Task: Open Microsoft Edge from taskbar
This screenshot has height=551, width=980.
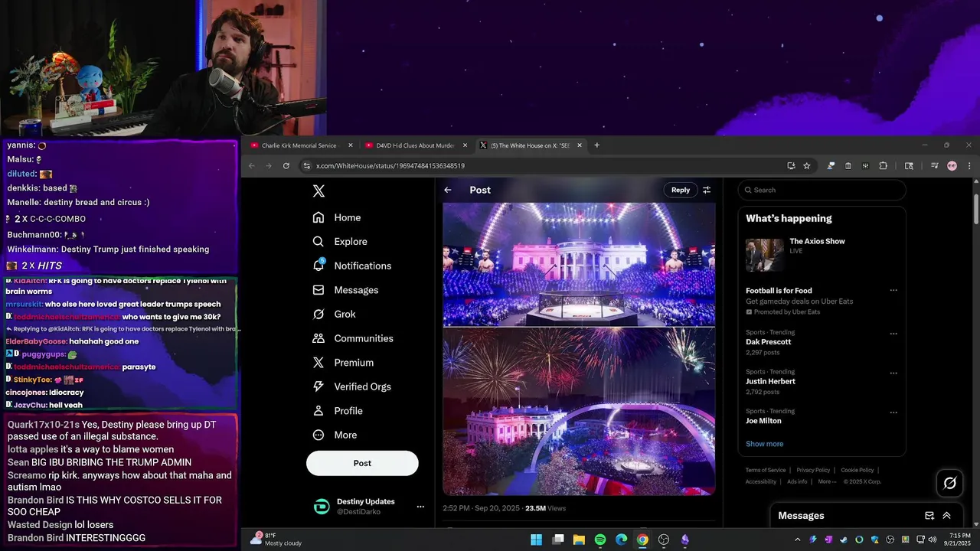Action: coord(621,540)
